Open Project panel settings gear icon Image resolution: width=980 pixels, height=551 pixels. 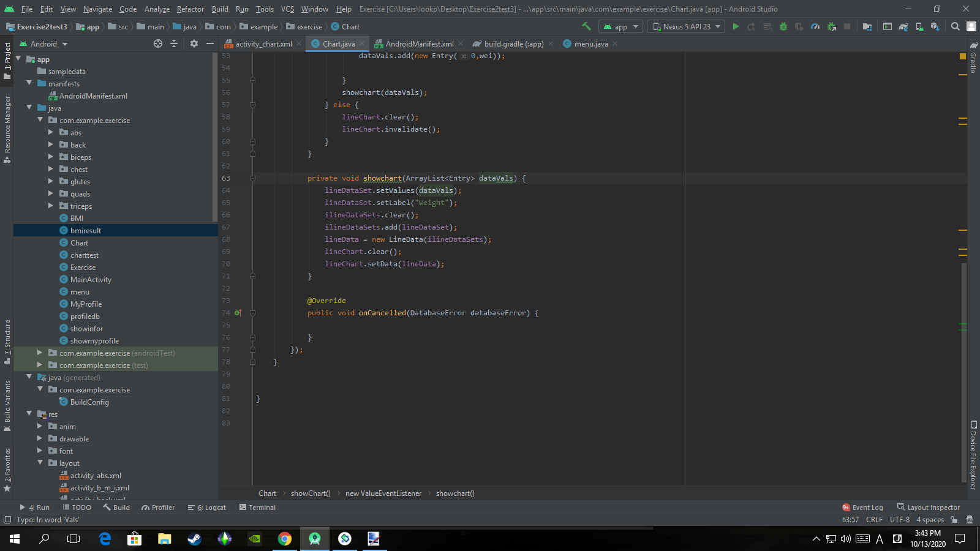pyautogui.click(x=194, y=43)
